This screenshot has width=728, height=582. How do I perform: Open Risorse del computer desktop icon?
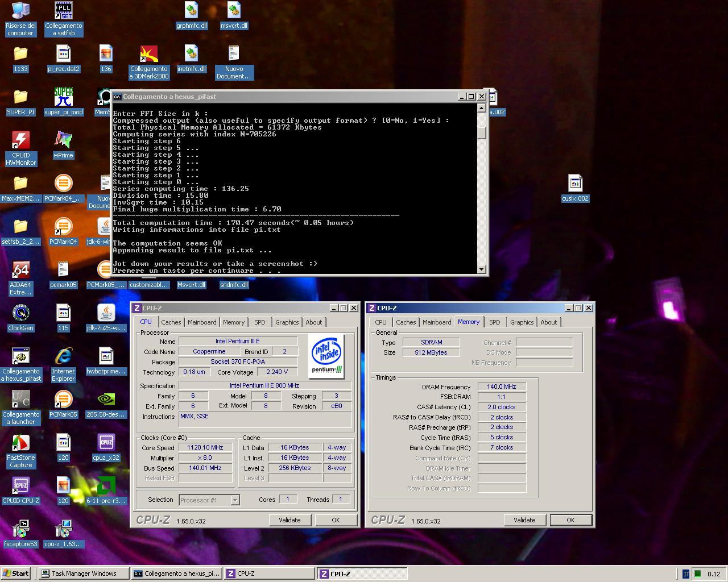(20, 19)
